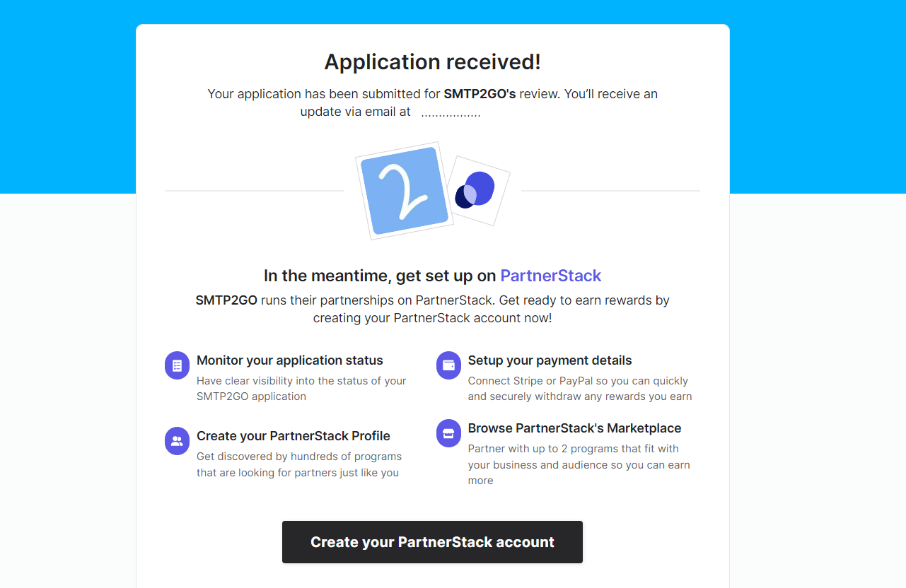Click the profile people icon
The width and height of the screenshot is (906, 588).
pos(178,441)
